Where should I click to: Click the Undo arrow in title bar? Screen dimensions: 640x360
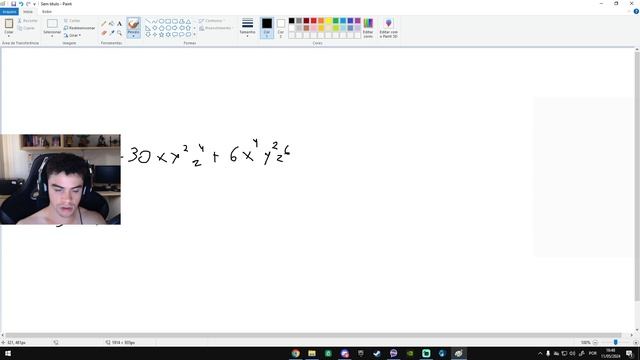click(21, 4)
